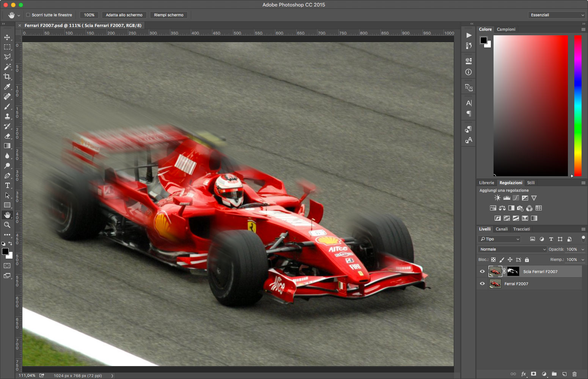Open Hand tool preset picker arrow
The height and width of the screenshot is (379, 588).
[x=19, y=15]
